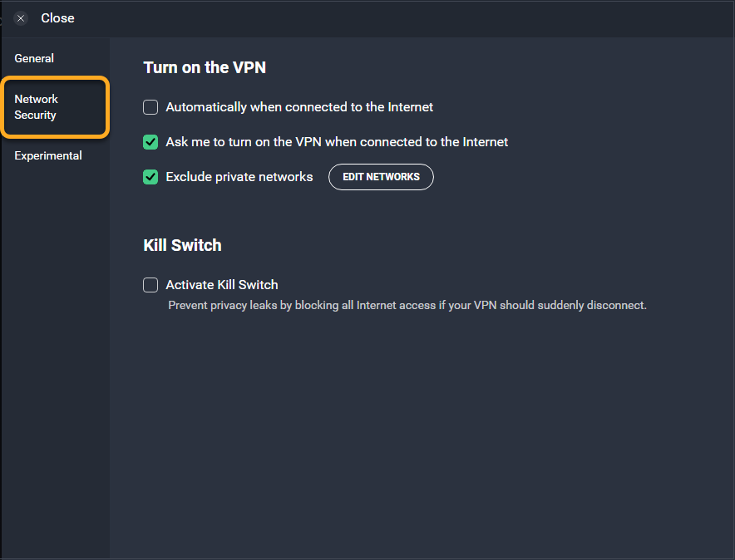This screenshot has width=735, height=560.
Task: Open the EDIT NETWORKS button
Action: (x=381, y=177)
